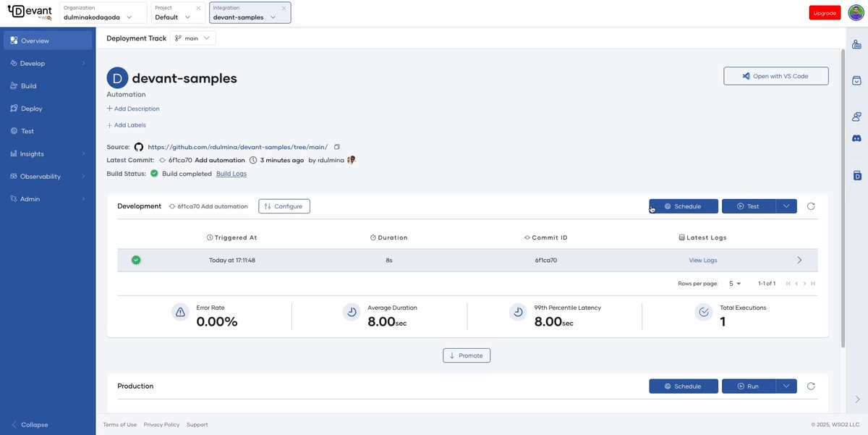Open the top right panel developer icon
868x435 pixels.
point(857,45)
